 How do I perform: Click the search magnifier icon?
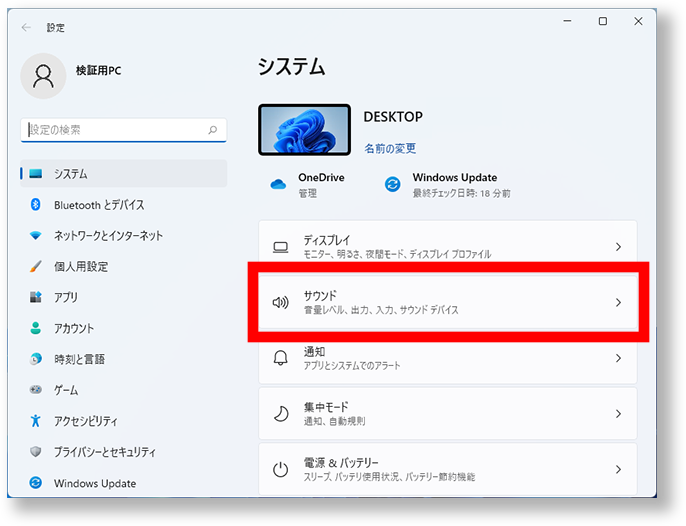pyautogui.click(x=213, y=130)
